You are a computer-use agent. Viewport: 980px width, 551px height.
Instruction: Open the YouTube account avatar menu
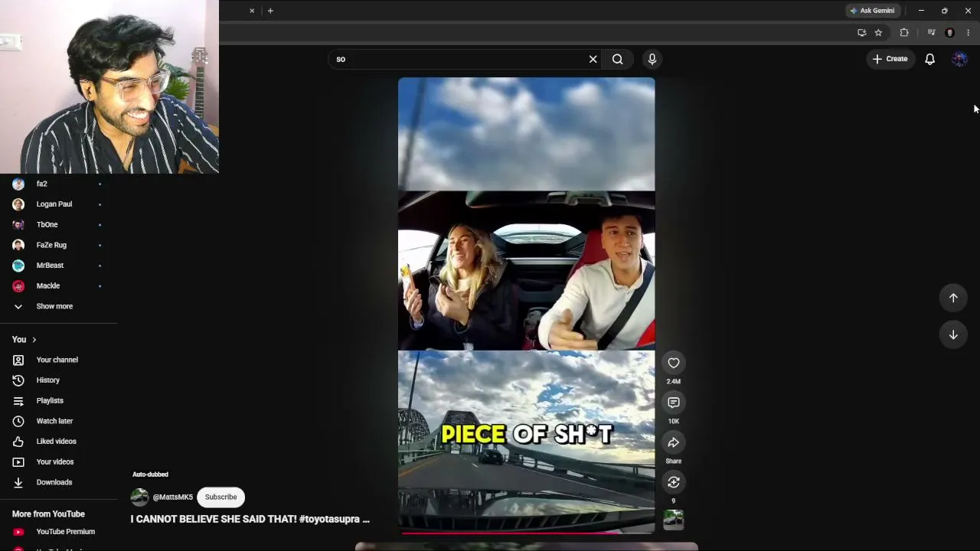click(x=959, y=59)
